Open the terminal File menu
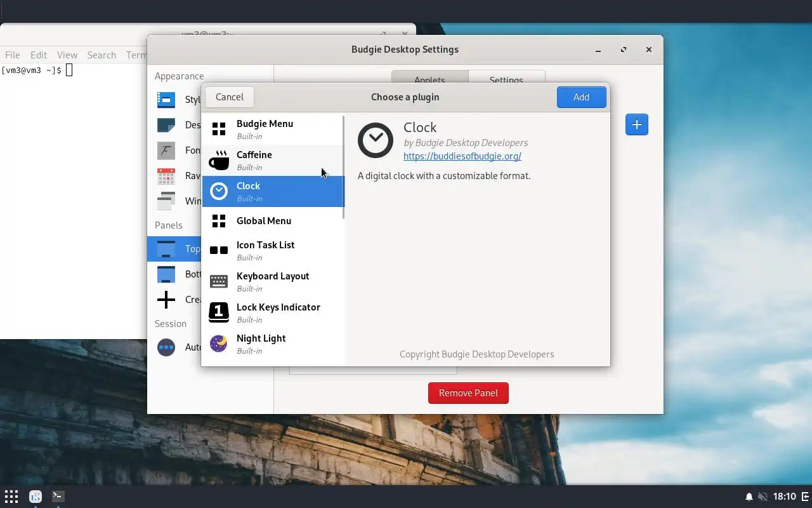 (x=12, y=55)
